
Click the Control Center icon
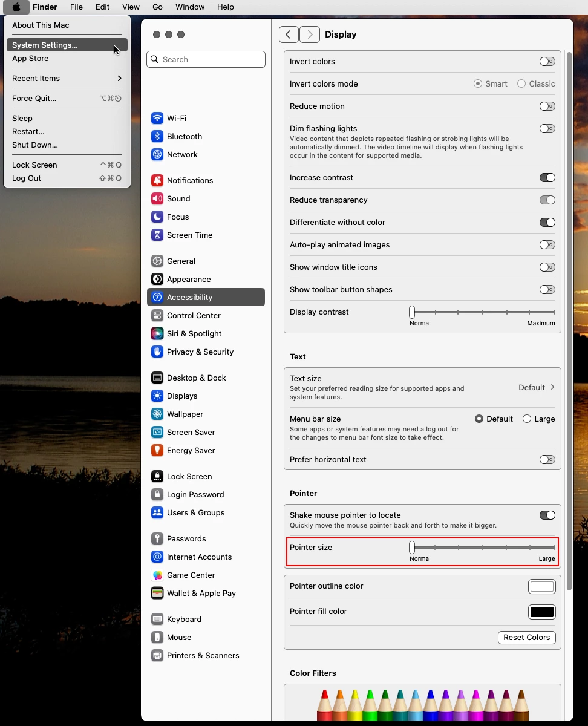(157, 315)
